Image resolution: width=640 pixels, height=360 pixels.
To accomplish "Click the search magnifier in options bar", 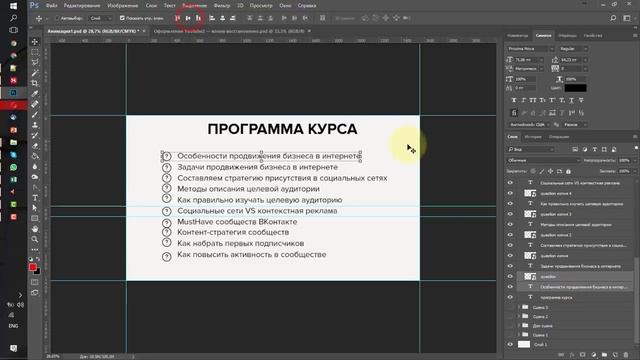I will point(613,18).
